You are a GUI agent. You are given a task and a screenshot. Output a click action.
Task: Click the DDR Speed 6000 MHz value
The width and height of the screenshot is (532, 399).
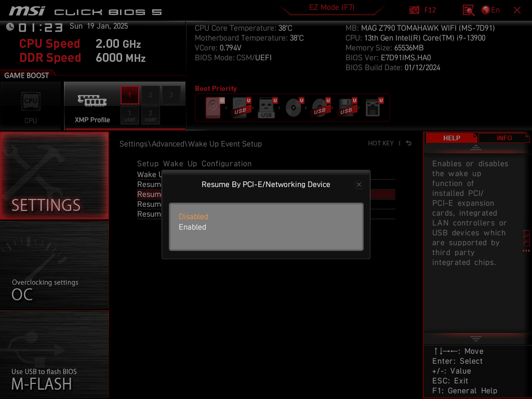pyautogui.click(x=121, y=58)
